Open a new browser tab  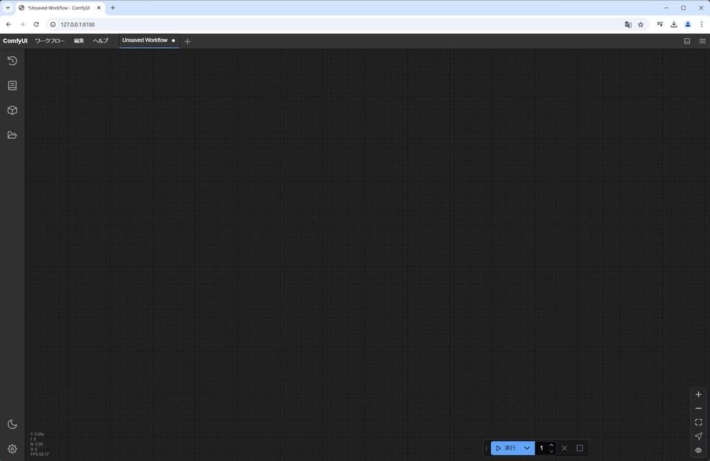click(x=113, y=8)
